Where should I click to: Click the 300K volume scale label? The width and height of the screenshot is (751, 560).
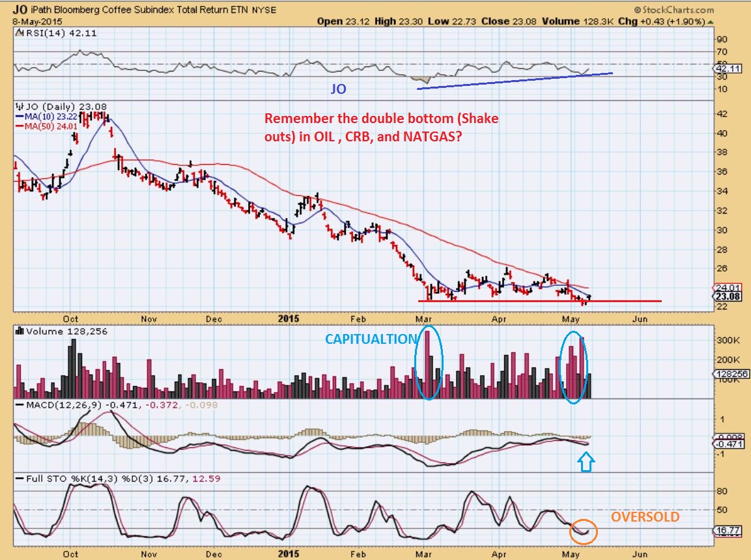[x=728, y=341]
